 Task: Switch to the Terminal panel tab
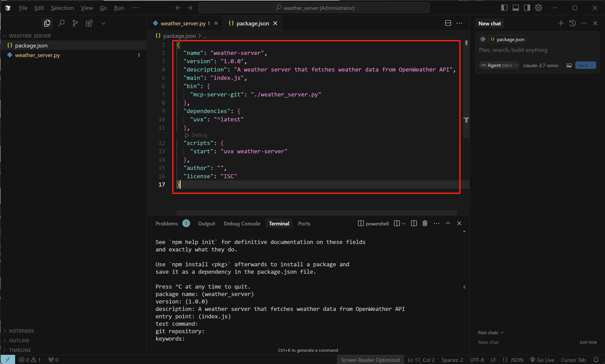(x=279, y=223)
